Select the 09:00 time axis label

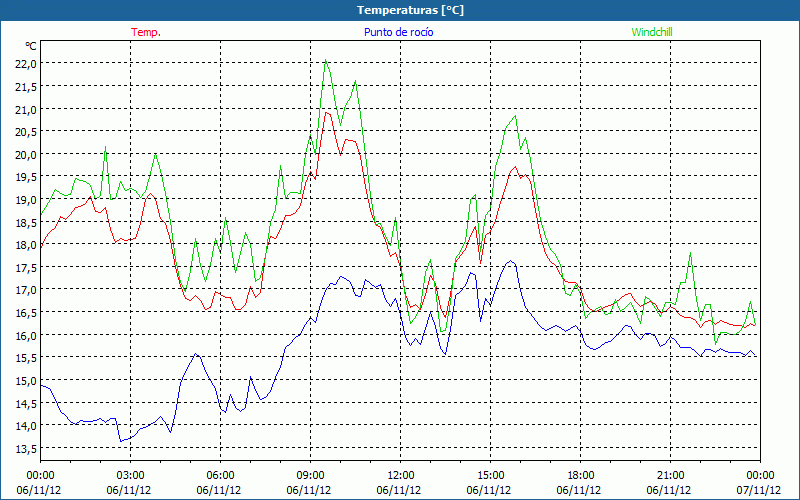click(311, 475)
